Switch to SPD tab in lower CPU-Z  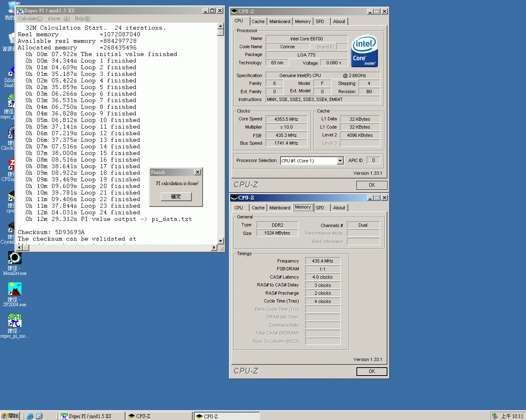(320, 208)
